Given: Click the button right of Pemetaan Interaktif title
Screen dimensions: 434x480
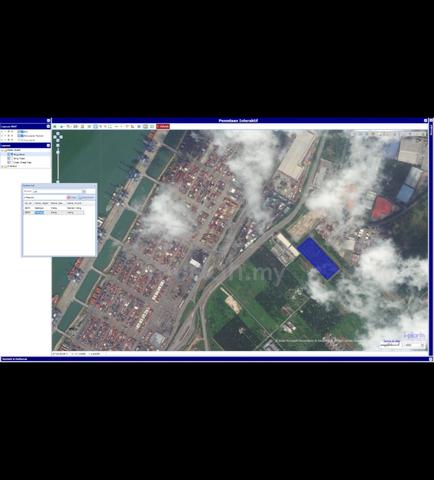Looking at the screenshot, I should point(426,120).
